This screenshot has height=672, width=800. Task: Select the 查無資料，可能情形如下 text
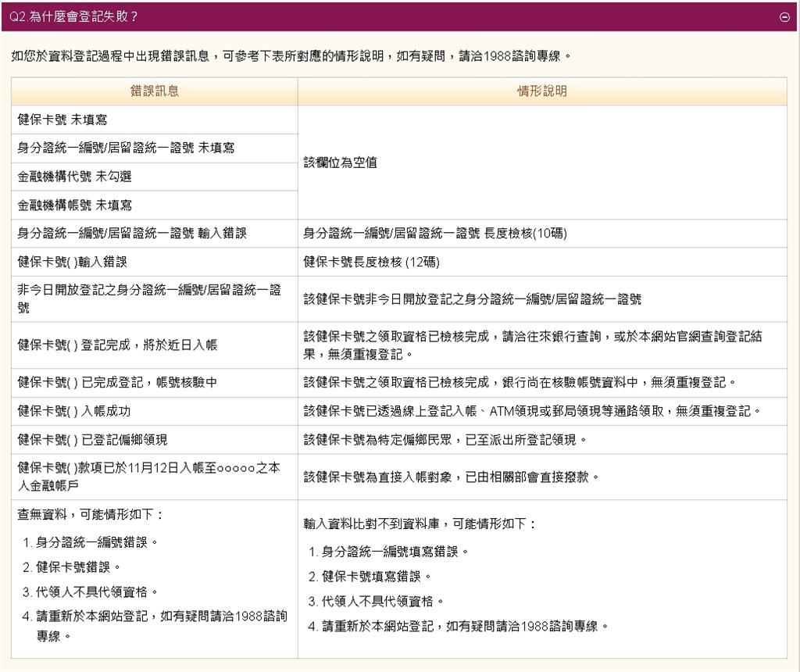90,515
